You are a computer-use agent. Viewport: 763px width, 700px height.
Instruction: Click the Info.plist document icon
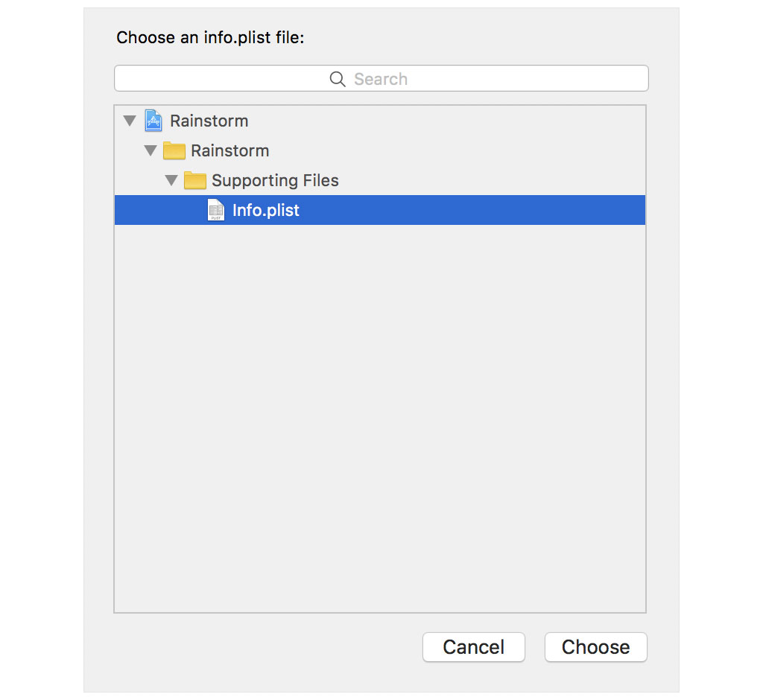(215, 209)
